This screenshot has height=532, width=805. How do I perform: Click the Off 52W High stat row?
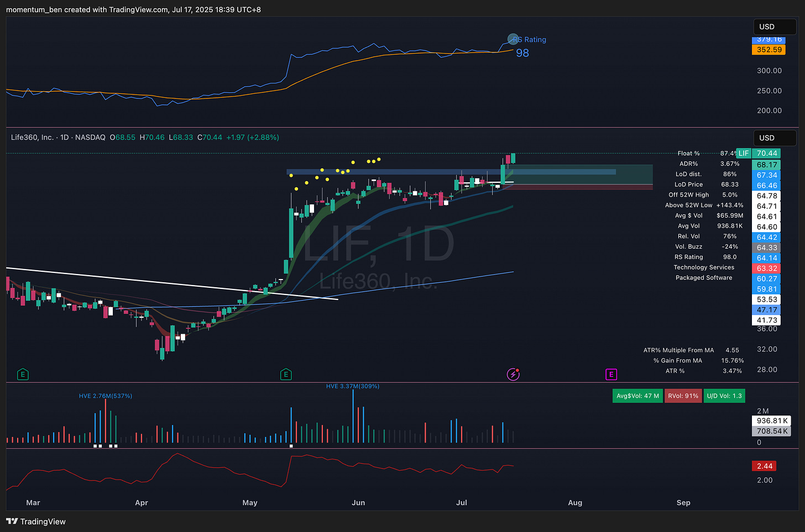(703, 194)
